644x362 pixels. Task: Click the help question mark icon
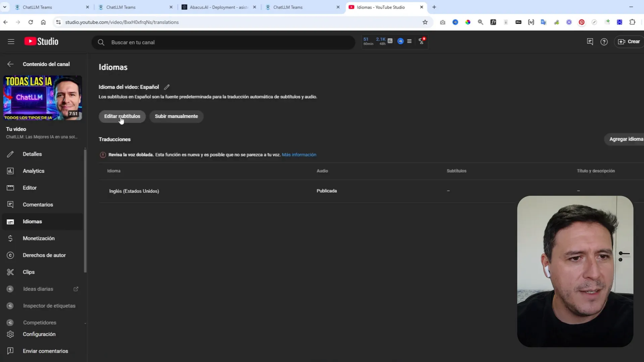pos(604,41)
